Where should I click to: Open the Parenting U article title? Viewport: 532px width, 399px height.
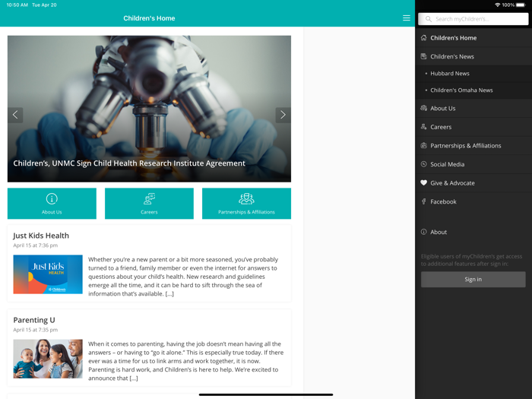[34, 320]
